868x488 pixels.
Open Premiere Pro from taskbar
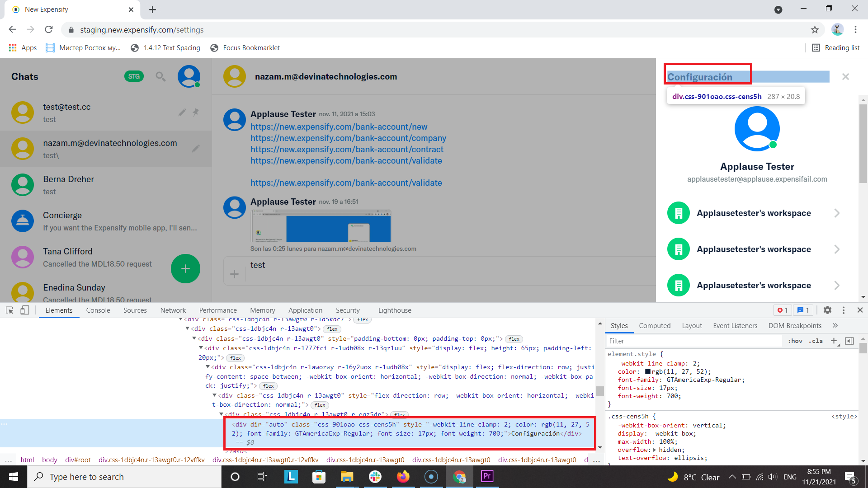[487, 477]
